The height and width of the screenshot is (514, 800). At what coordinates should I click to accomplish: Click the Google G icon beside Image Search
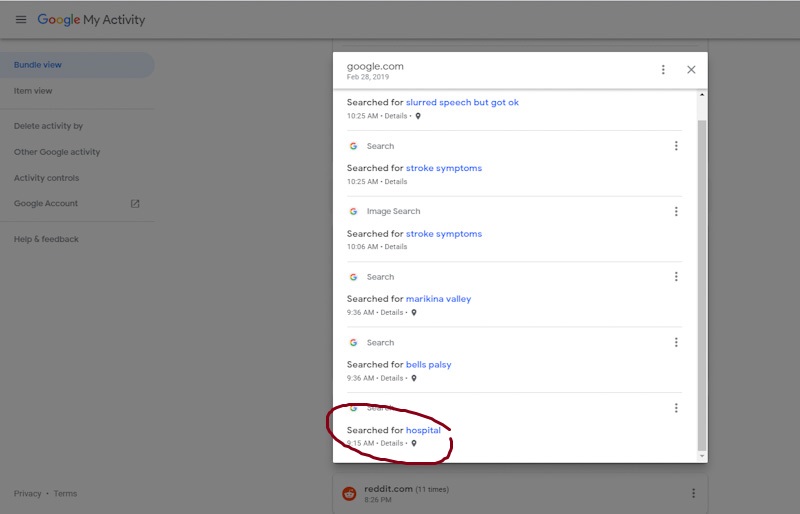click(x=353, y=211)
